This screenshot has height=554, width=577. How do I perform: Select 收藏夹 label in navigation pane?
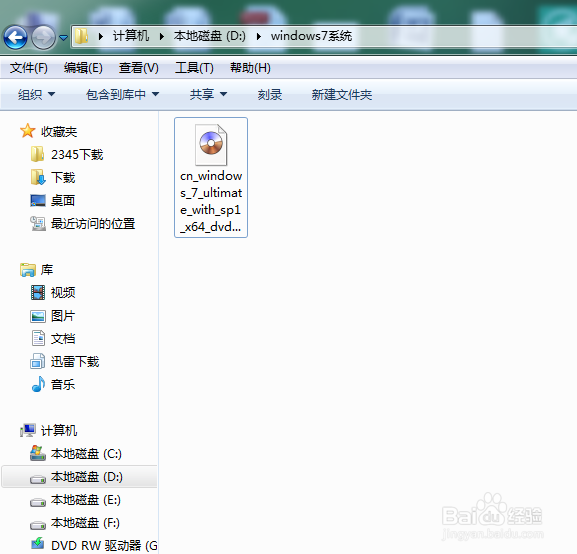(x=59, y=131)
